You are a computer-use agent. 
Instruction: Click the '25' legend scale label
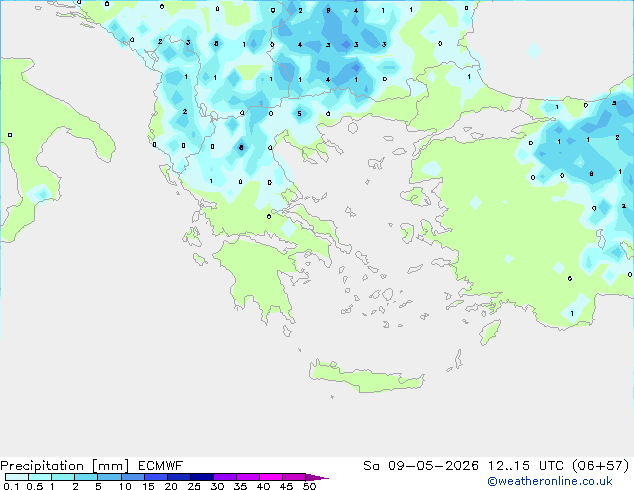[x=194, y=486]
